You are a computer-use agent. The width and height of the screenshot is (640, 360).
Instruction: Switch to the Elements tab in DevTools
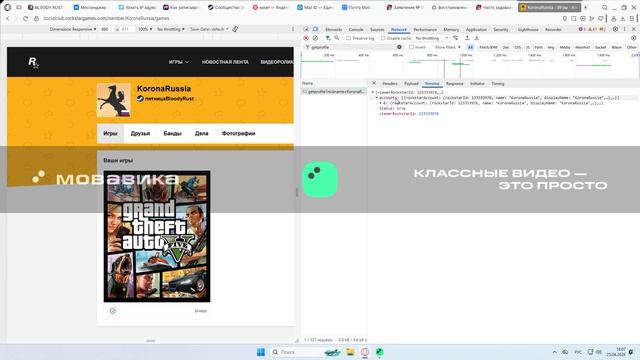333,29
